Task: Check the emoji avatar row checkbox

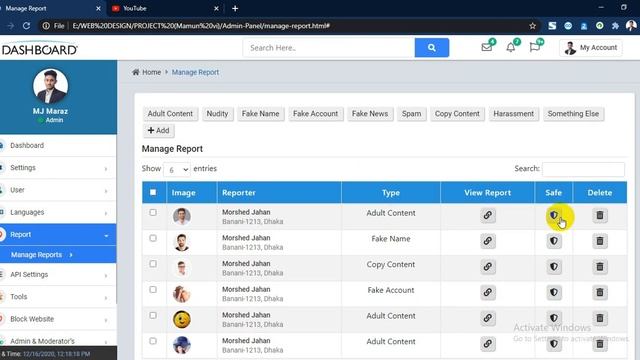Action: coord(153,315)
